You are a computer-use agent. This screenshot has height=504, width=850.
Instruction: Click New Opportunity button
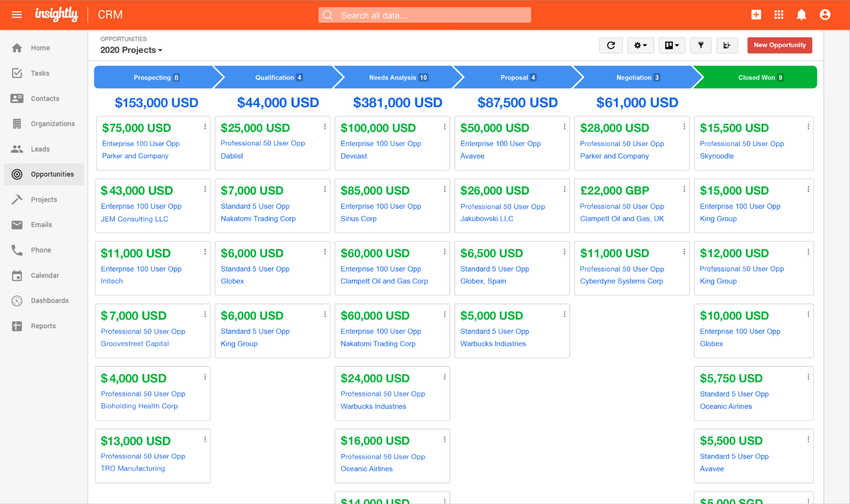point(780,45)
